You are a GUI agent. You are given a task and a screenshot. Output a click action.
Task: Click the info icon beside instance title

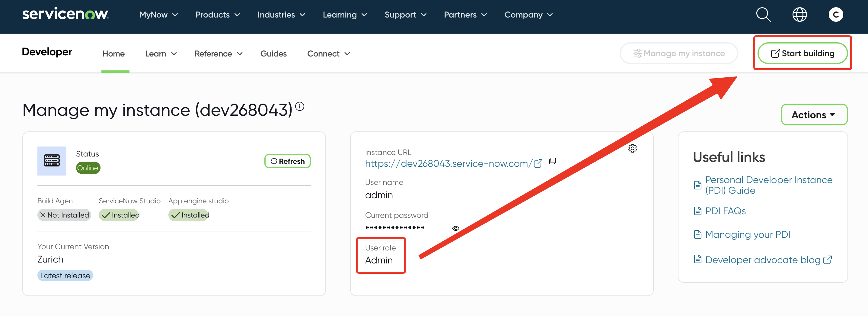(300, 107)
